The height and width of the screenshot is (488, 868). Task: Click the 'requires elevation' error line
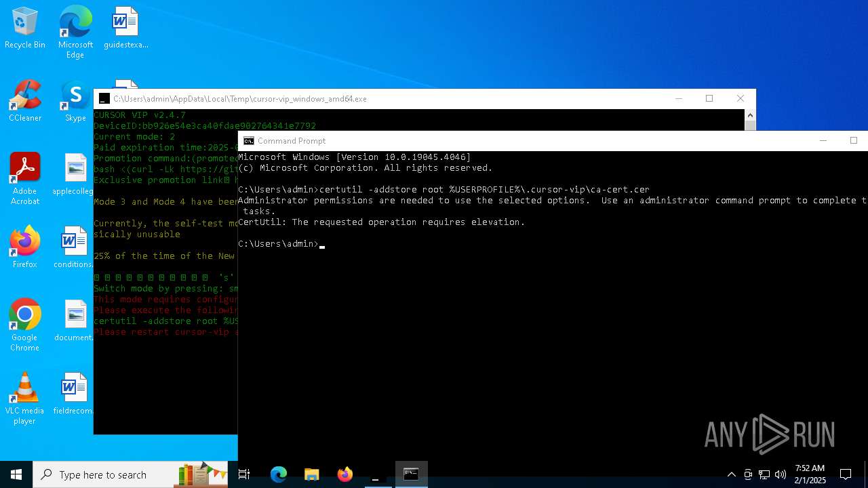click(381, 222)
